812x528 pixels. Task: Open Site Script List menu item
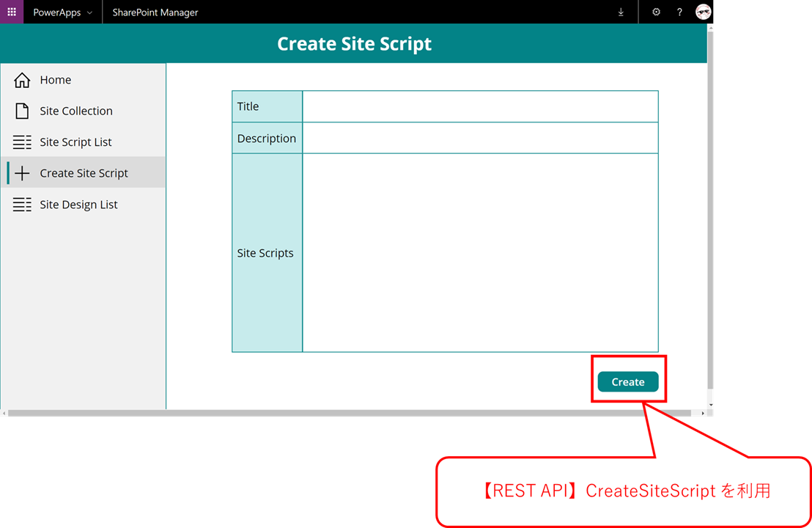(84, 142)
